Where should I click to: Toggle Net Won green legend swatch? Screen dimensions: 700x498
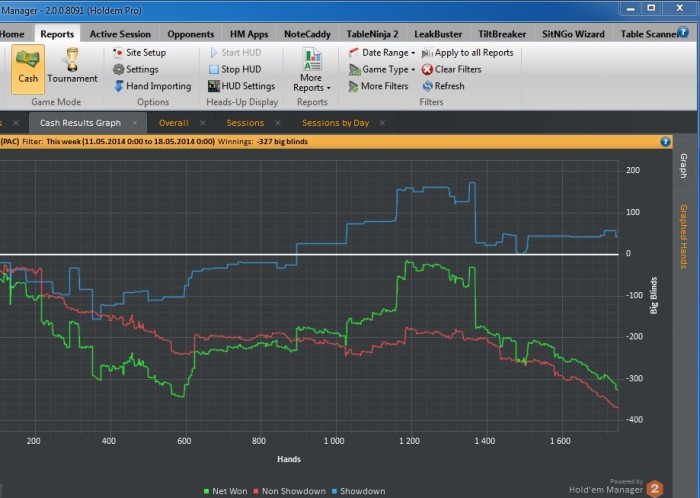coord(206,491)
